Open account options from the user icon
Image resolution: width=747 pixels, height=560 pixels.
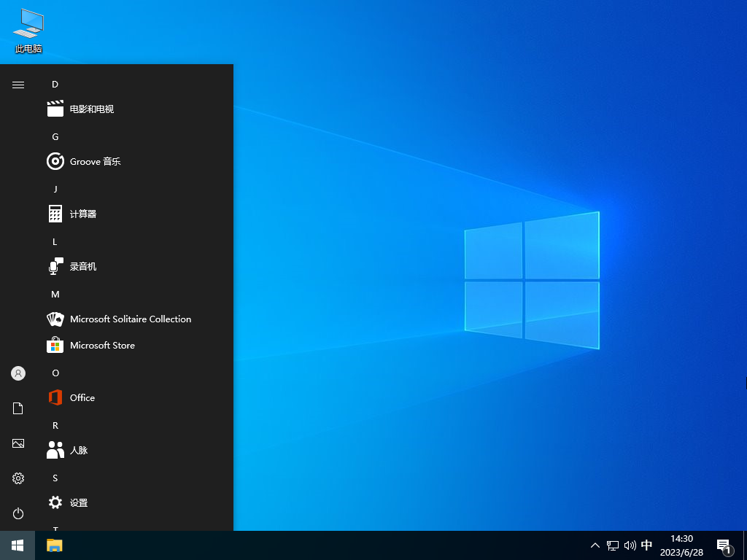pos(18,373)
